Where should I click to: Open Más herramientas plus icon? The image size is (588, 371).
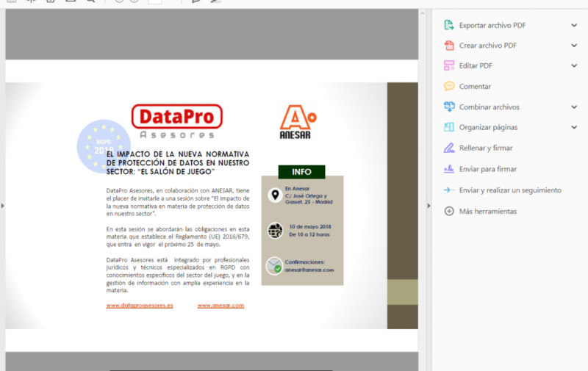pyautogui.click(x=449, y=211)
